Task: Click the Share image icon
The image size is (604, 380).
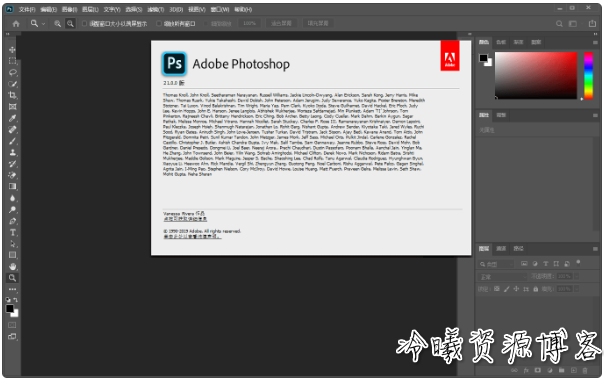Action: [x=592, y=24]
